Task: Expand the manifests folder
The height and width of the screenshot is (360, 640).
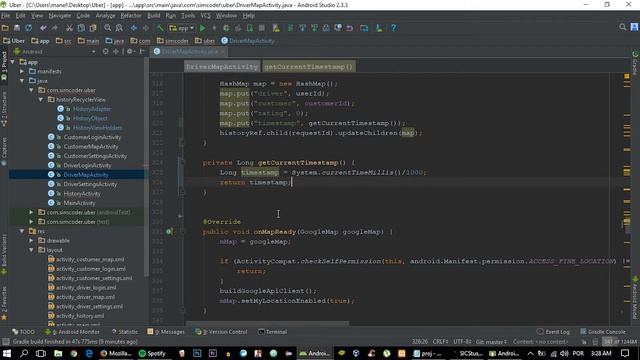Action: (x=22, y=71)
